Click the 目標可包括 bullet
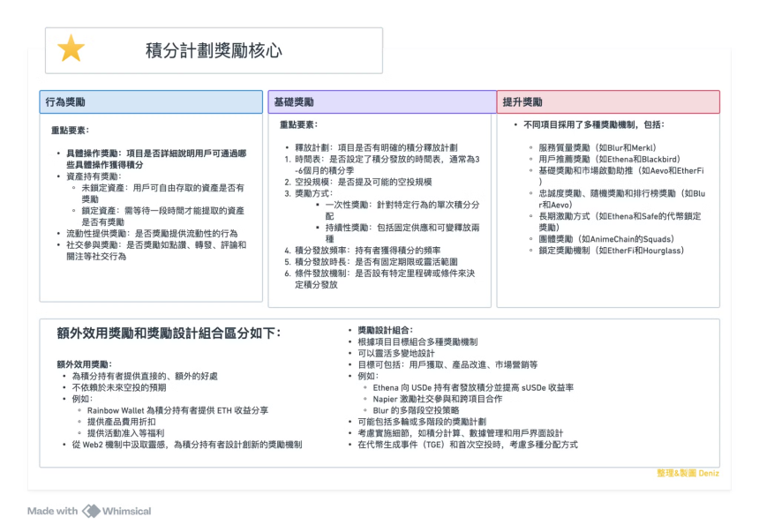The image size is (759, 532). point(447,364)
